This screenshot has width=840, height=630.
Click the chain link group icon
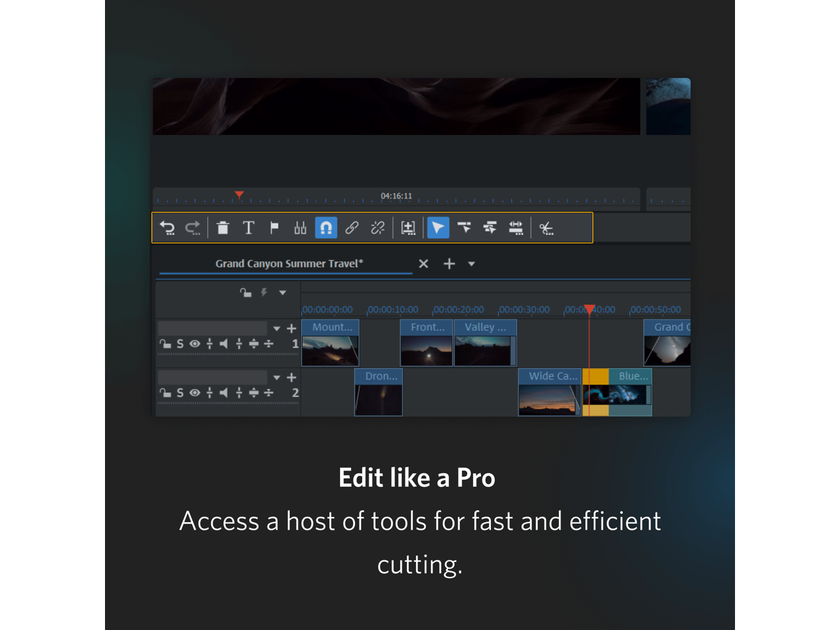(352, 228)
